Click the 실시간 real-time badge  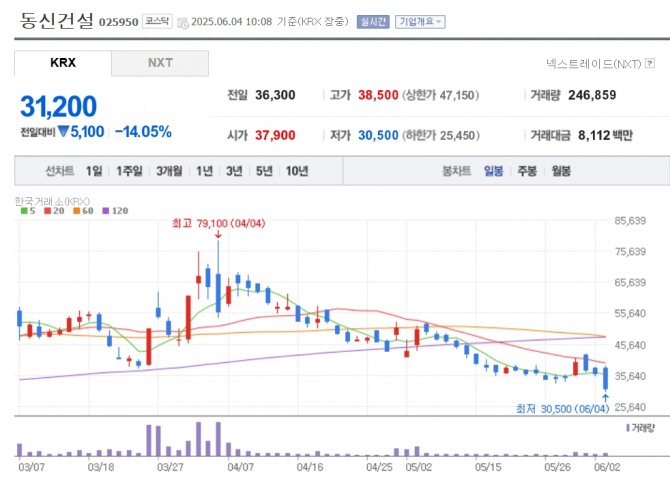click(373, 21)
